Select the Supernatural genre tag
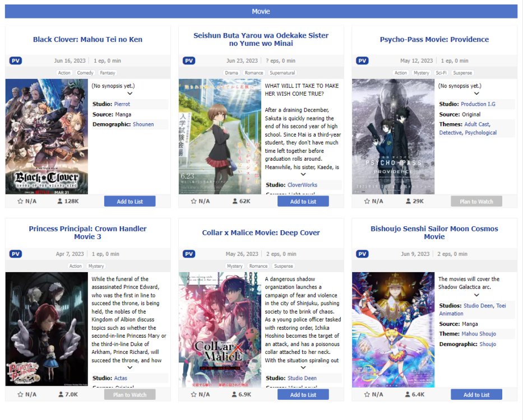523x420 pixels. point(282,73)
